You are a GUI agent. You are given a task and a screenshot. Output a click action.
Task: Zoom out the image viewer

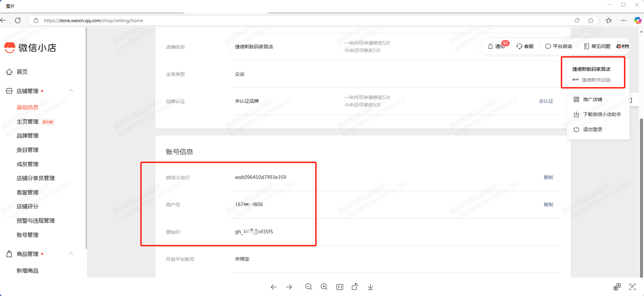[309, 287]
